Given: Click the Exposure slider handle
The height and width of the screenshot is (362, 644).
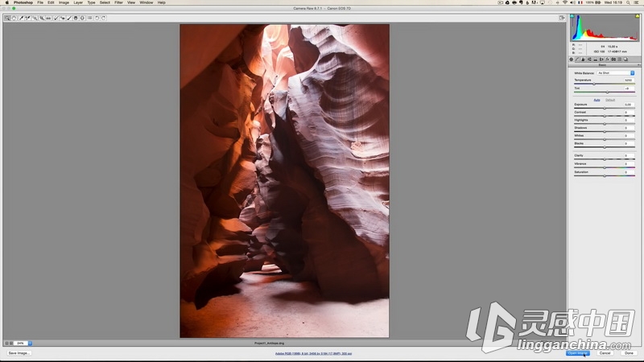Looking at the screenshot, I should tap(605, 109).
